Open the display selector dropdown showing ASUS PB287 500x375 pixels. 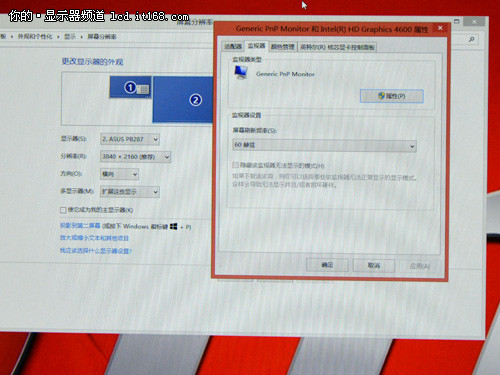click(x=130, y=139)
